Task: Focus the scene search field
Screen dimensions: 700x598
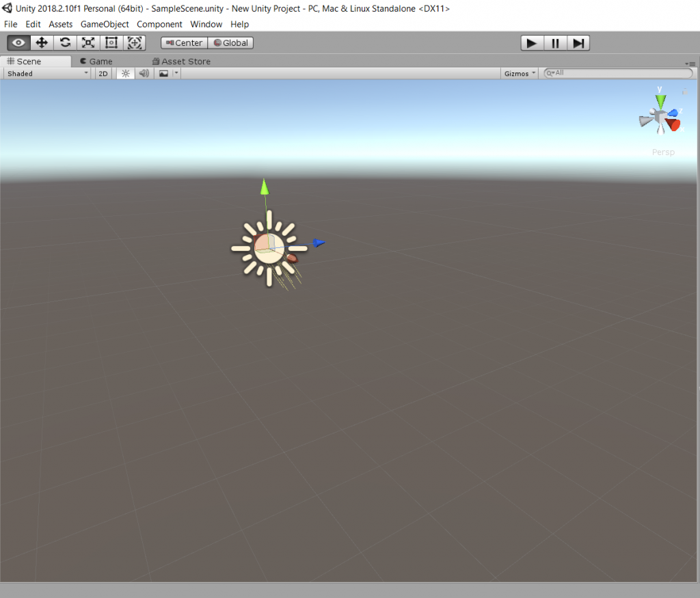Action: [x=618, y=73]
